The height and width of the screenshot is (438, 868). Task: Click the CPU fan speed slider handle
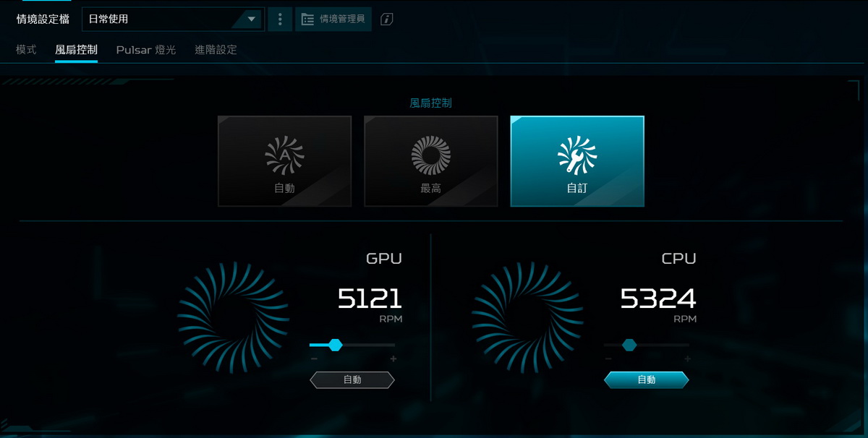pyautogui.click(x=629, y=345)
